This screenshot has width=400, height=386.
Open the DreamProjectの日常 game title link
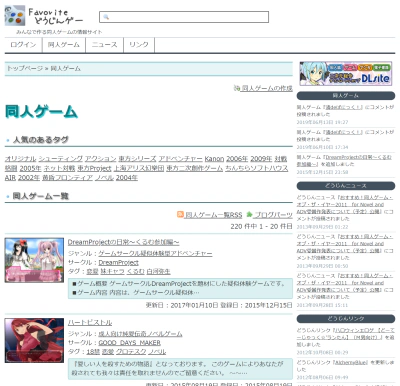click(123, 242)
